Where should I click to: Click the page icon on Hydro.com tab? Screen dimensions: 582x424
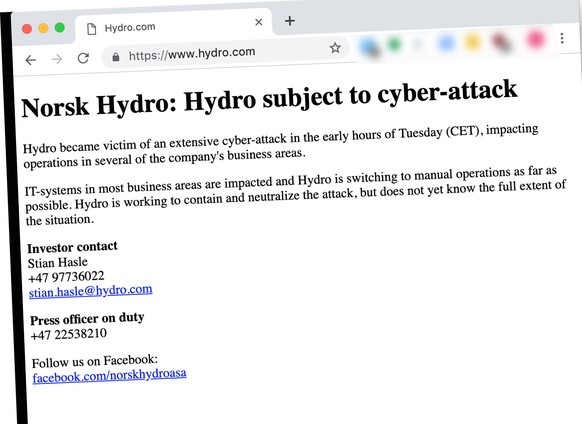[91, 29]
